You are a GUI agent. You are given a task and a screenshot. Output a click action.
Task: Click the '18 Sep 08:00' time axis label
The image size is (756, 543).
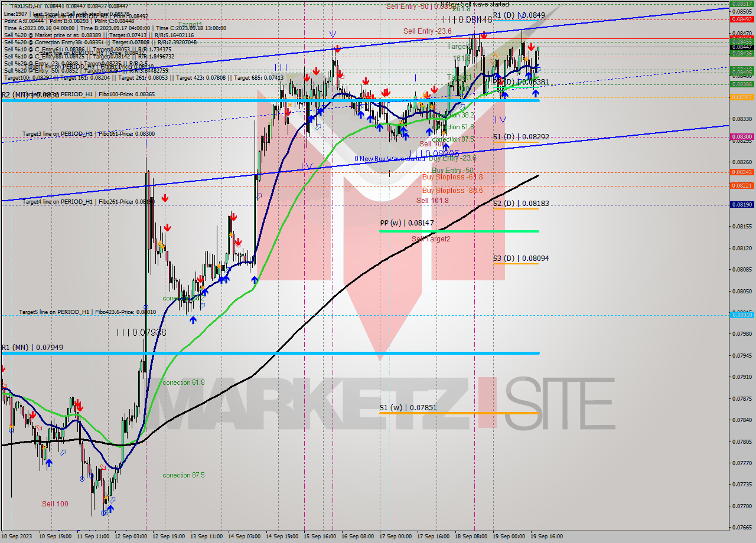[x=471, y=537]
